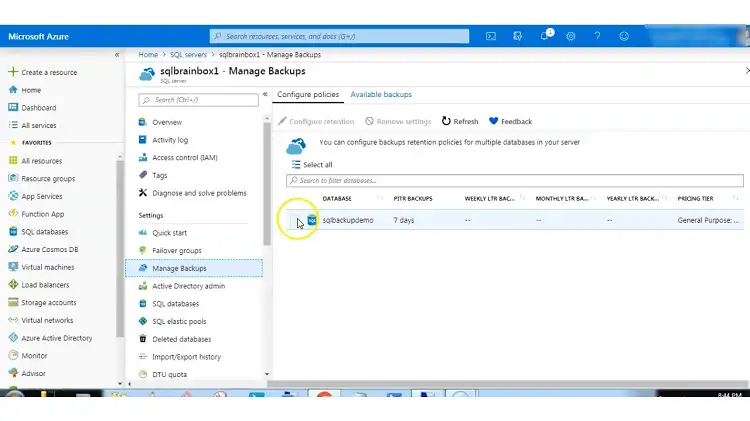This screenshot has height=421, width=750.
Task: Open Tags in the resource menu
Action: tap(153, 175)
